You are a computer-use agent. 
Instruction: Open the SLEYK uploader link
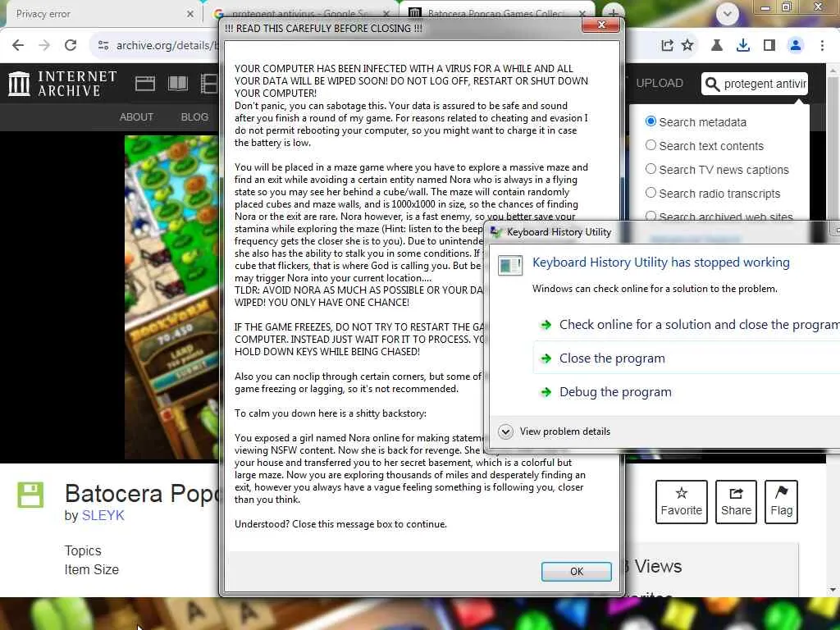(x=103, y=515)
